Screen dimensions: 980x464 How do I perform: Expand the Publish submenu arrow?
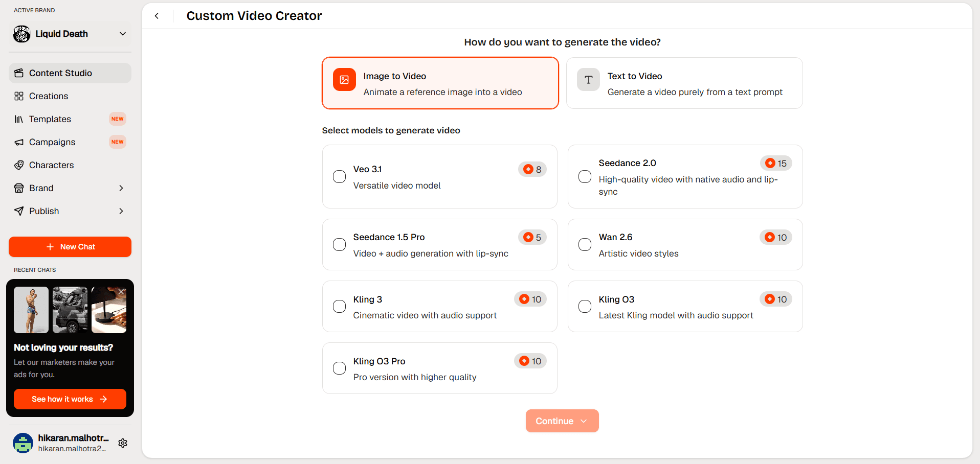[x=121, y=211]
